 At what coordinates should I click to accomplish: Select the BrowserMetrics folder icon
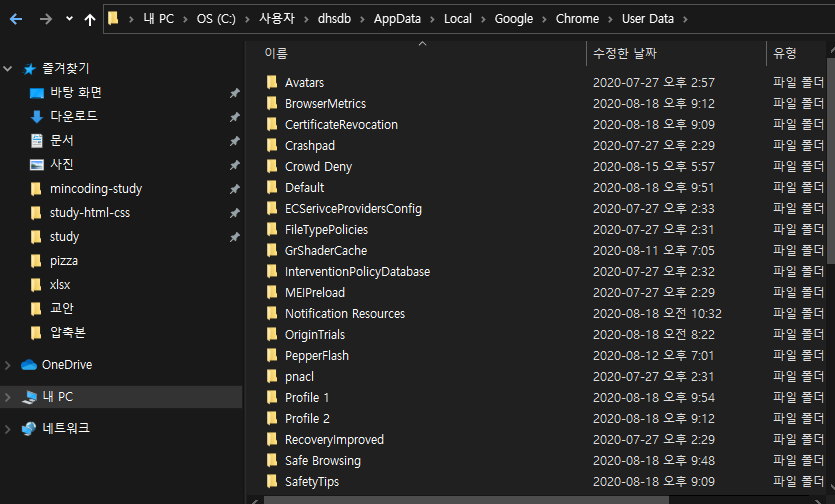[x=272, y=103]
